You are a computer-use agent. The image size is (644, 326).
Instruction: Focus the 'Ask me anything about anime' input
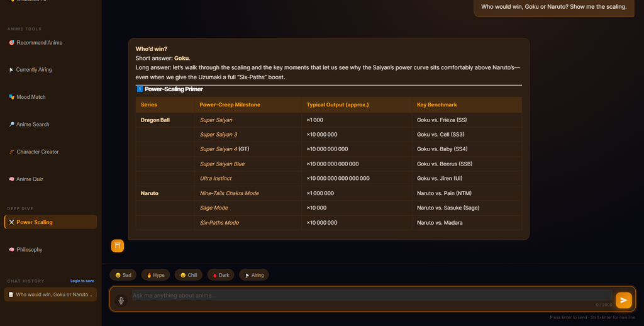tap(372, 295)
